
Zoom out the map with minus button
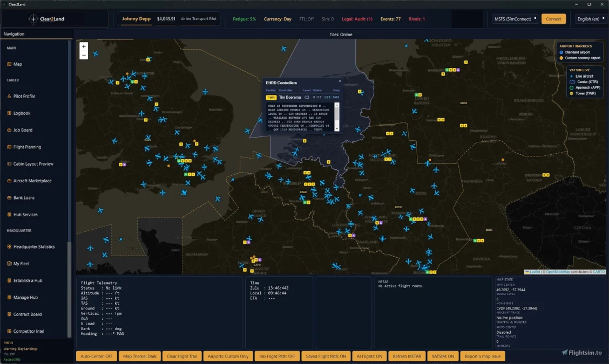[x=84, y=55]
